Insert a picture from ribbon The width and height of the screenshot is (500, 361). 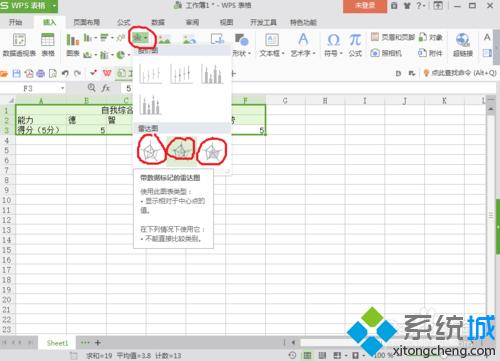point(165,40)
